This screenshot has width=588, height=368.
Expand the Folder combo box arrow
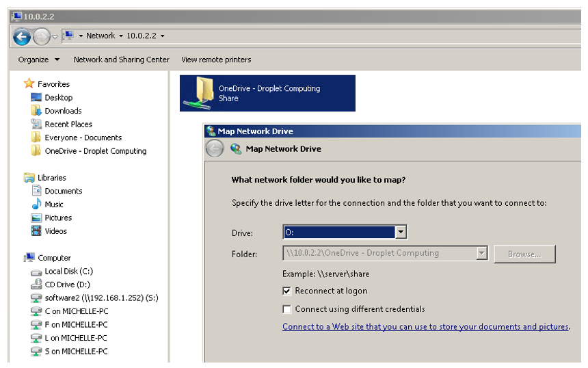(x=482, y=254)
